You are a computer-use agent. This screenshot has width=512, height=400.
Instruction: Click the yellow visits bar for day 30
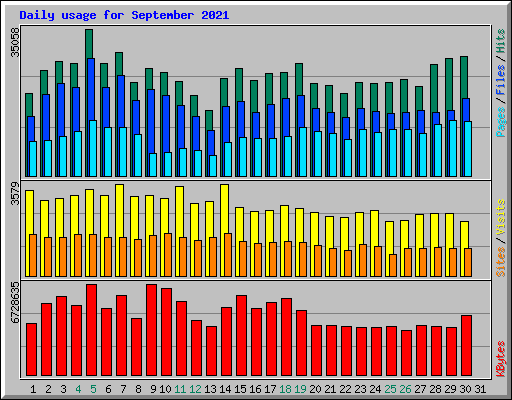click(x=464, y=234)
